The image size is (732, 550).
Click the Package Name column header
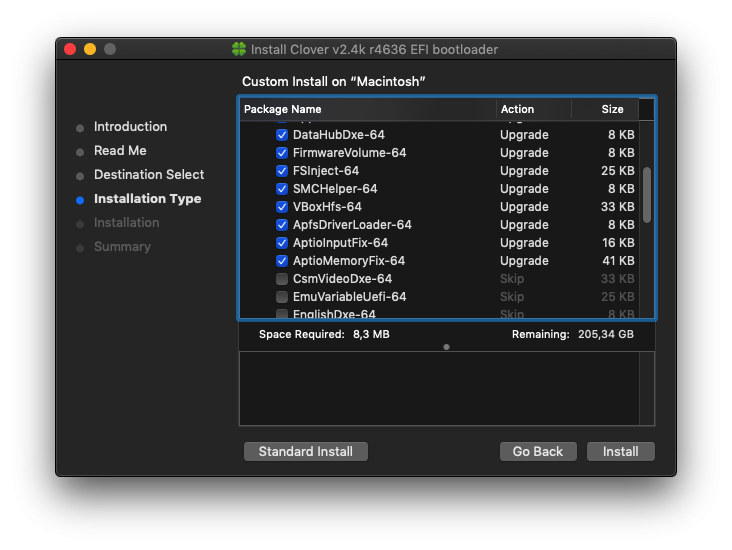[368, 109]
